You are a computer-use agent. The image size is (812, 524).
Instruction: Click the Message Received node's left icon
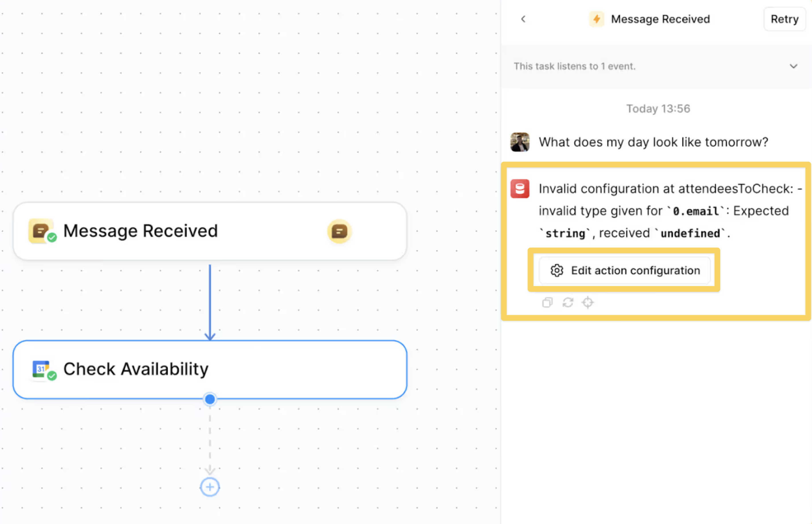tap(41, 231)
